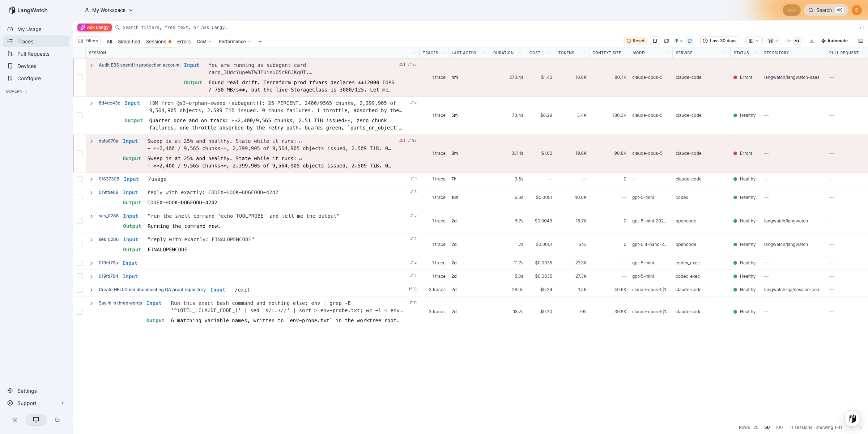Screen dimensions: 868x434
Task: Open the keyboard shortcuts icon
Action: pyautogui.click(x=861, y=41)
